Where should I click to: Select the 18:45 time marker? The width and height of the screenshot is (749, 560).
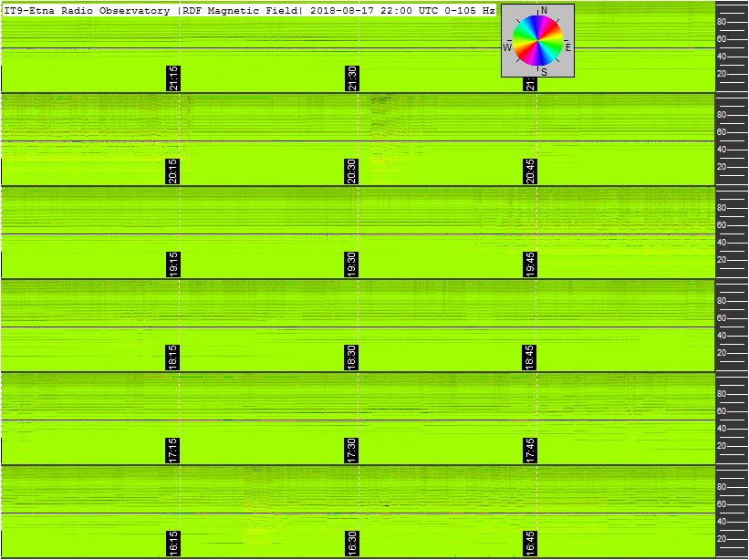[530, 358]
